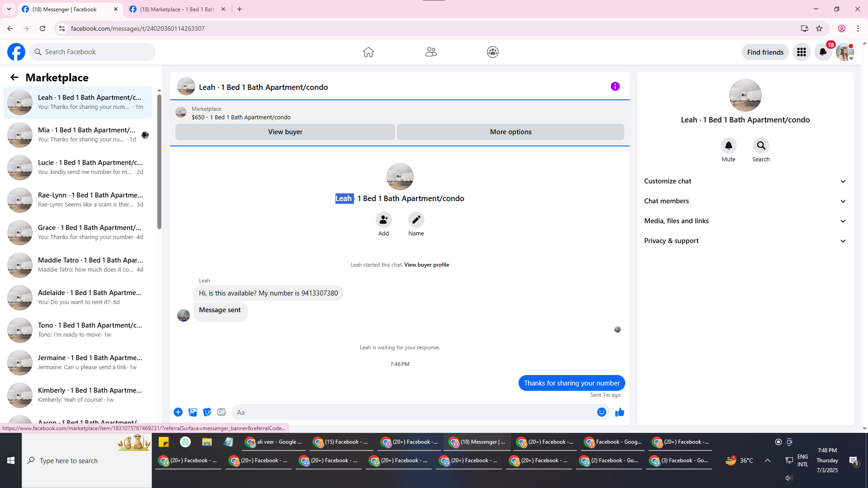The image size is (868, 488).
Task: Click View buyer profile link
Action: click(x=426, y=265)
